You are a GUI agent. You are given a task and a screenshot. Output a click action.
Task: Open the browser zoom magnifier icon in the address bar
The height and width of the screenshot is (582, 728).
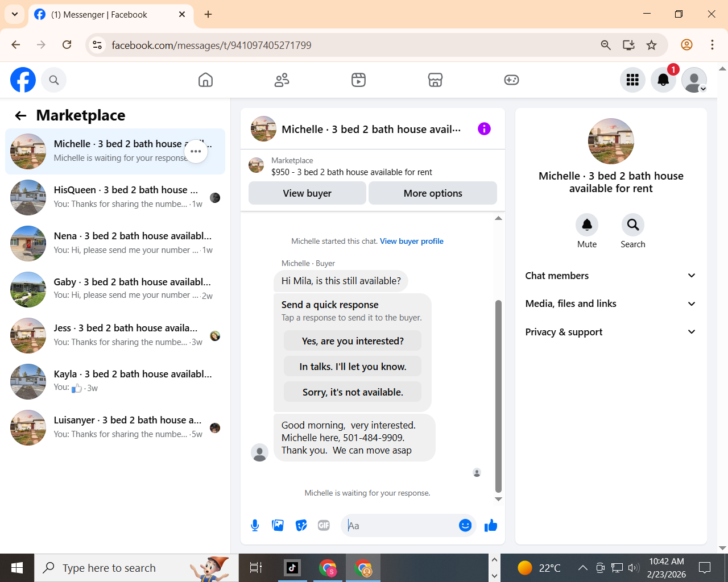pos(606,45)
